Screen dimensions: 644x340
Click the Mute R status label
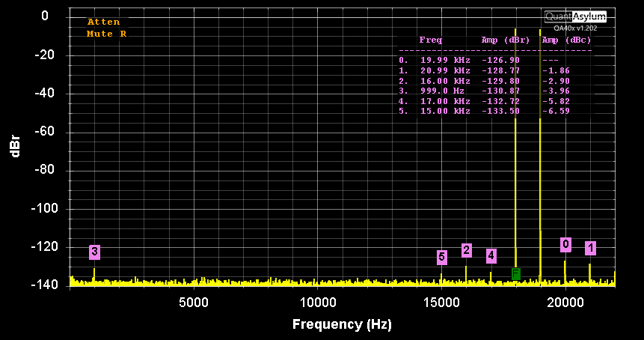pyautogui.click(x=107, y=34)
